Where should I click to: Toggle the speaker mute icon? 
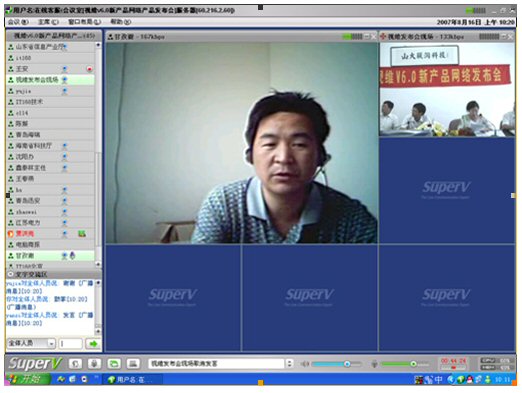tap(305, 364)
